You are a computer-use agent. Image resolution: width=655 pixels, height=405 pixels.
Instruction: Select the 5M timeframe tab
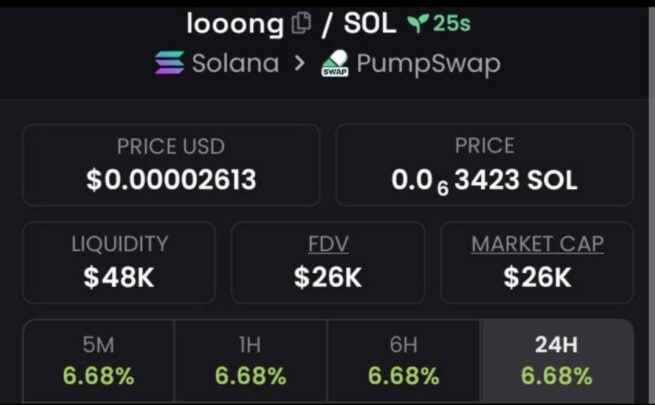99,361
